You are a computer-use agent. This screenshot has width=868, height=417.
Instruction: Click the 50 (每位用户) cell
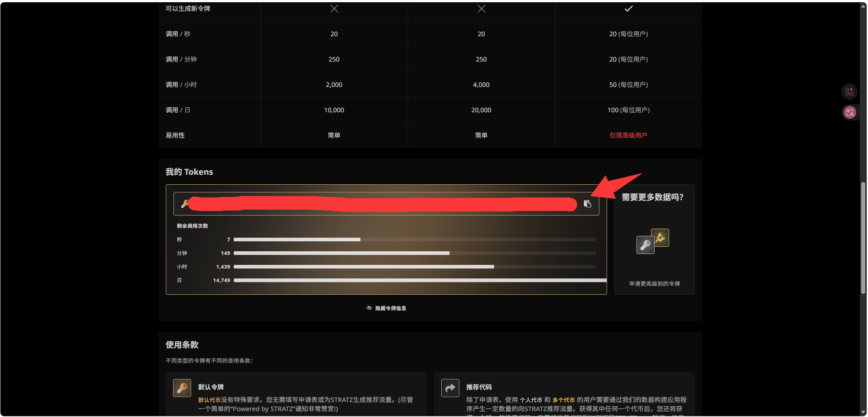(x=628, y=85)
